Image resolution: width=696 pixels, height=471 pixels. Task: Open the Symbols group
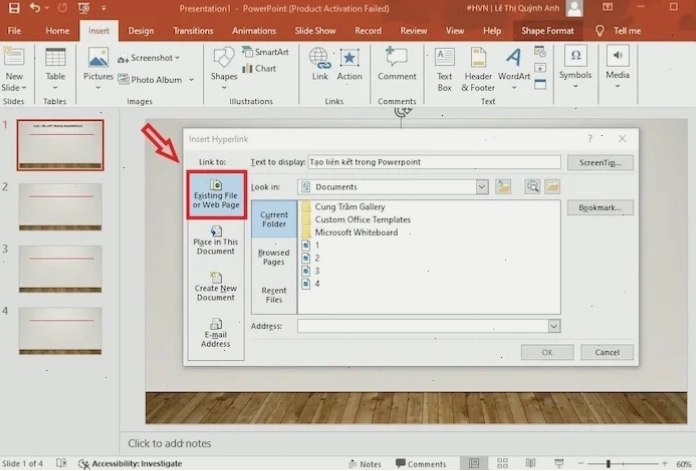tap(575, 67)
